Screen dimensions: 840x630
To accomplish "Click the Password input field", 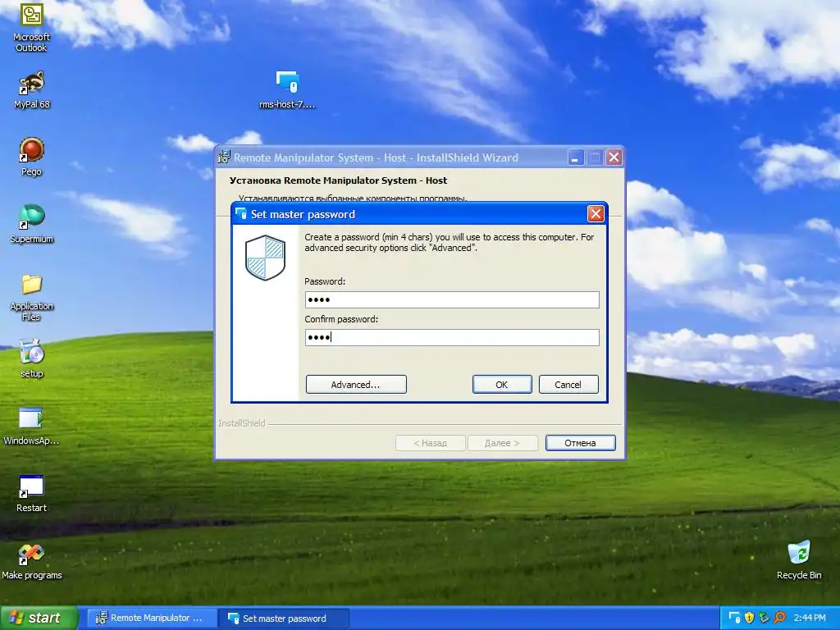I will [452, 299].
